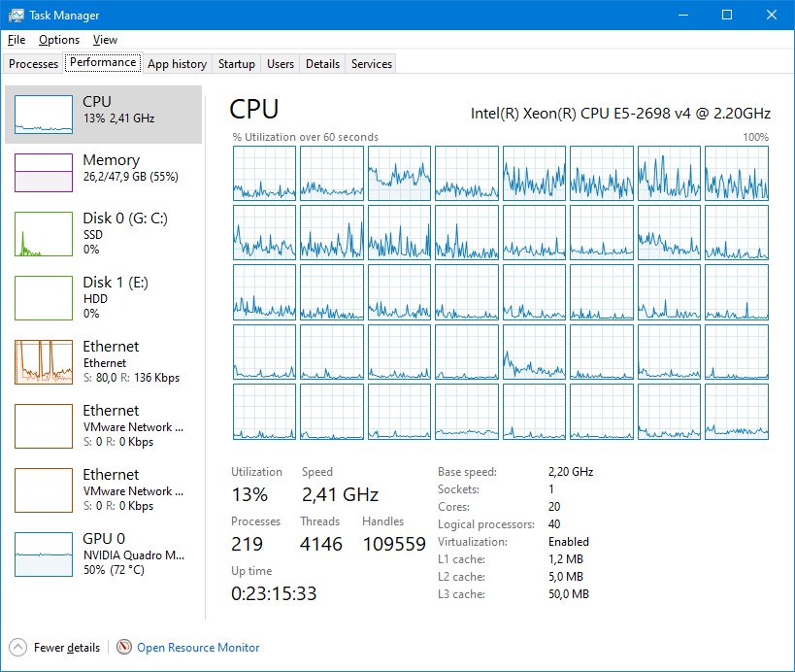Click the Base speed 2,20 GHz value
This screenshot has width=795, height=672.
(x=571, y=472)
